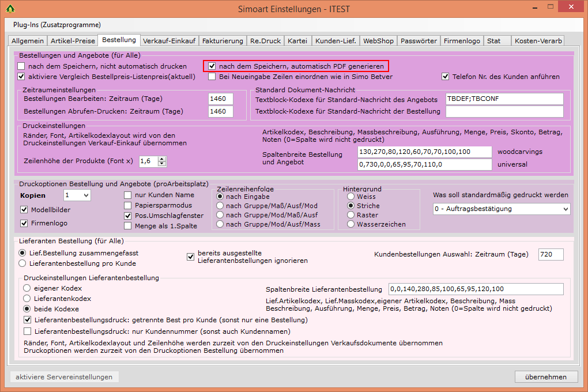
Task: Click the Kundenbestellungen Zeitraum (Tage) field
Action: tap(551, 254)
